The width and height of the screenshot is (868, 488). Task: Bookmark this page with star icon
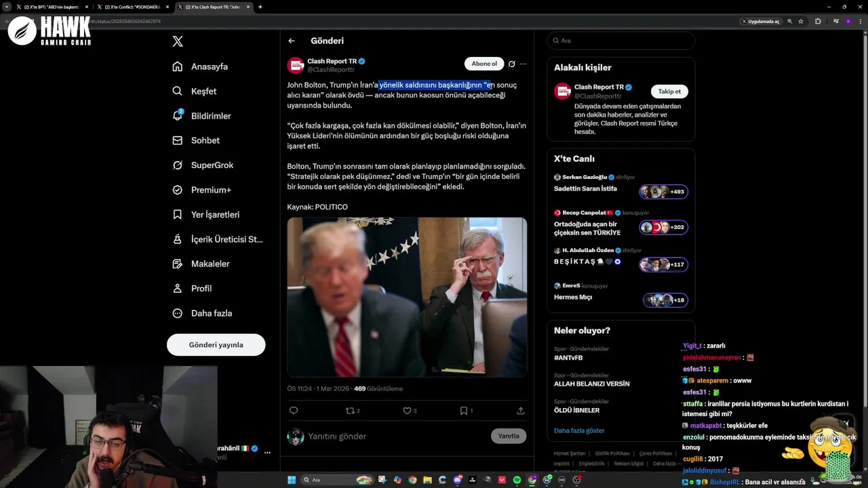tap(801, 21)
